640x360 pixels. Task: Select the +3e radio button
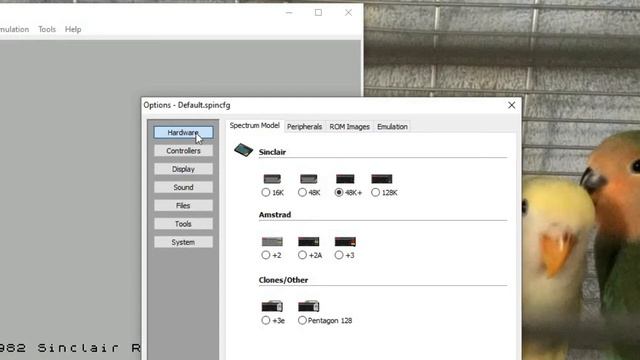[x=266, y=320]
